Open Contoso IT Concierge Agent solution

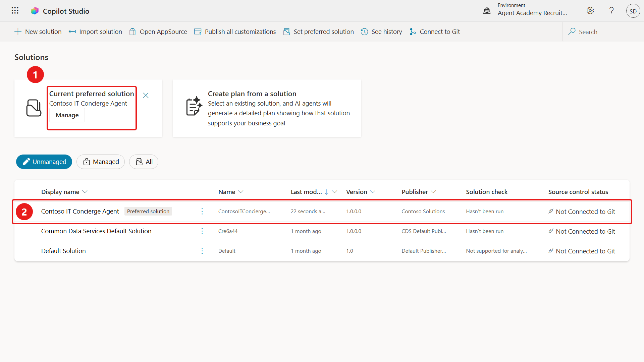click(x=80, y=212)
